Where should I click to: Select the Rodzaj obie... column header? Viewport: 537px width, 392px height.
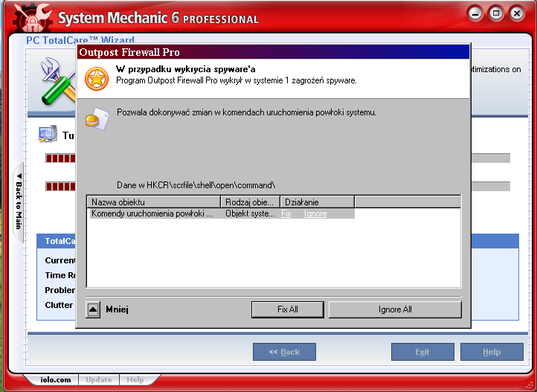click(251, 202)
